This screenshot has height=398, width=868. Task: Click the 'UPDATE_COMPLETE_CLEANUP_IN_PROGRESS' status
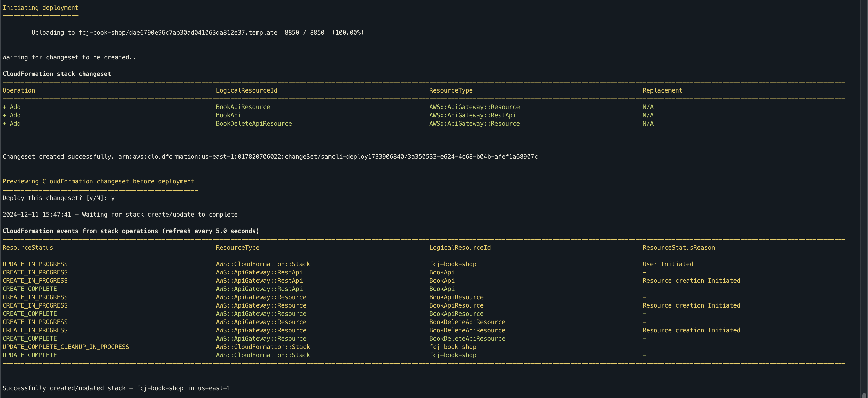[66, 347]
